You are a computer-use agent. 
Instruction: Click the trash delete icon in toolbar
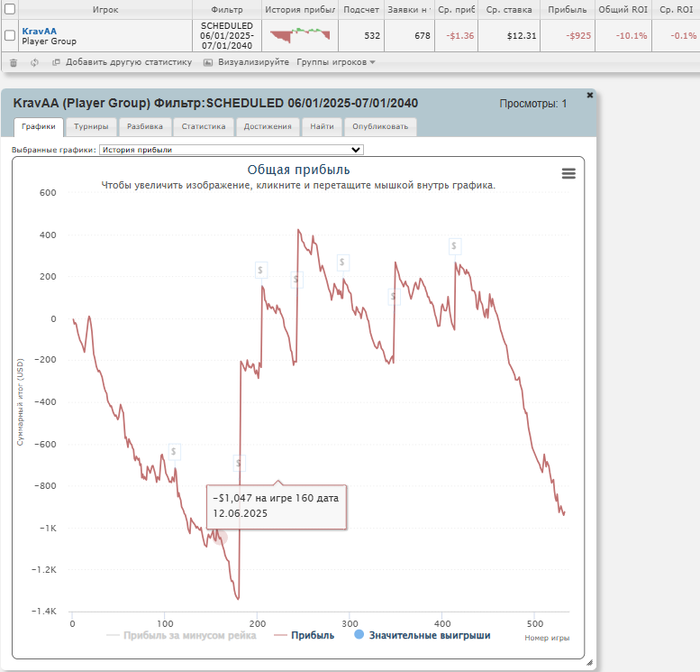[x=13, y=63]
